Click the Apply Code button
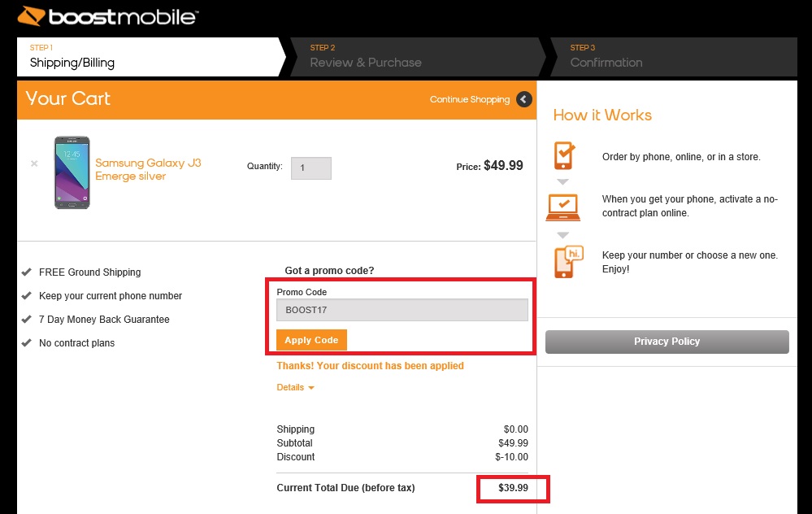The image size is (812, 514). tap(311, 340)
